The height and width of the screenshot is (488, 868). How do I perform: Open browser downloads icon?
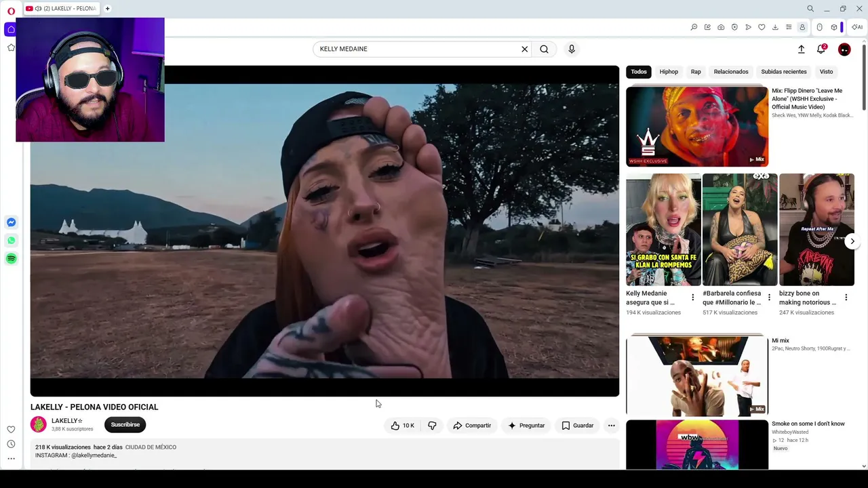pyautogui.click(x=775, y=27)
